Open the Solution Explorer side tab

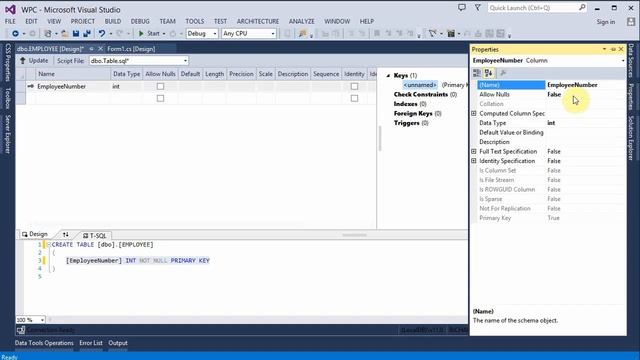tap(631, 138)
